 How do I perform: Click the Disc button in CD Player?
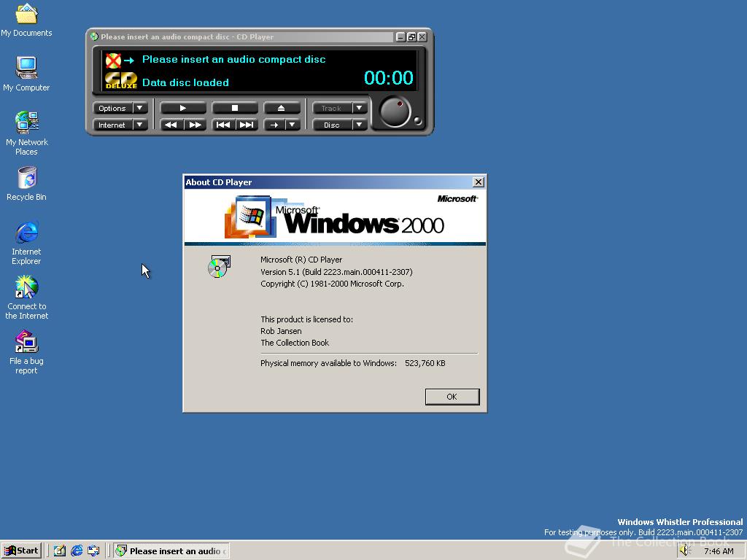click(x=332, y=125)
